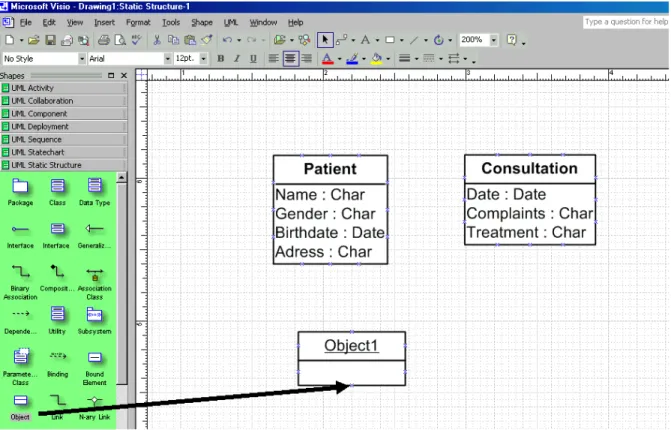
Task: Save the drawing with the floppy disk icon
Action: [50, 40]
